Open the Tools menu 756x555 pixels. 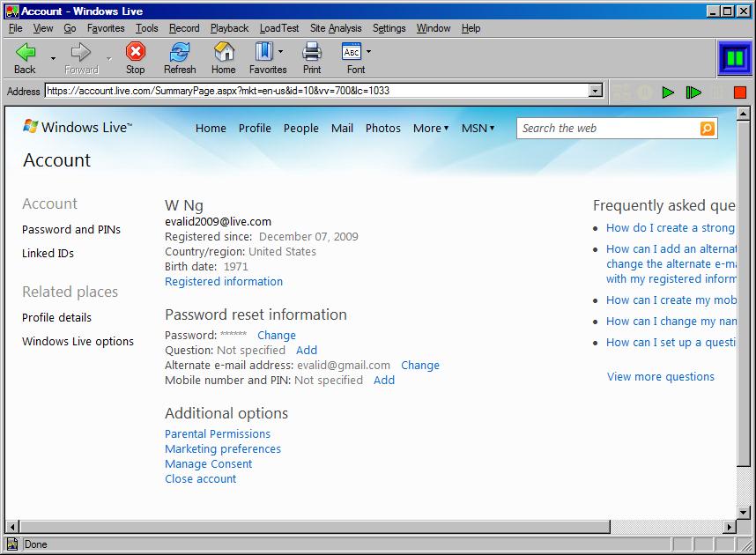point(146,28)
